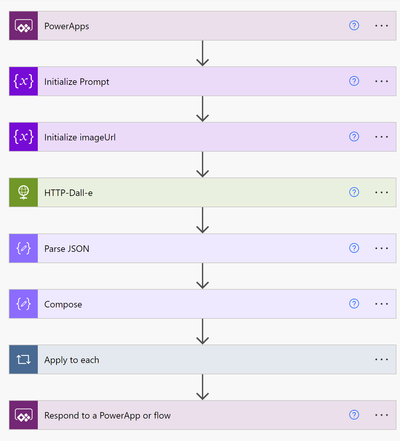The width and height of the screenshot is (400, 441).
Task: Click the Compose data operation icon
Action: (23, 304)
